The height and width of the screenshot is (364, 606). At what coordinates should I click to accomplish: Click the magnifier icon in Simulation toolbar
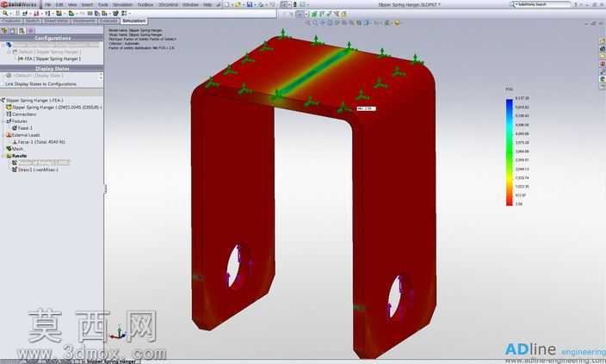coord(5,13)
